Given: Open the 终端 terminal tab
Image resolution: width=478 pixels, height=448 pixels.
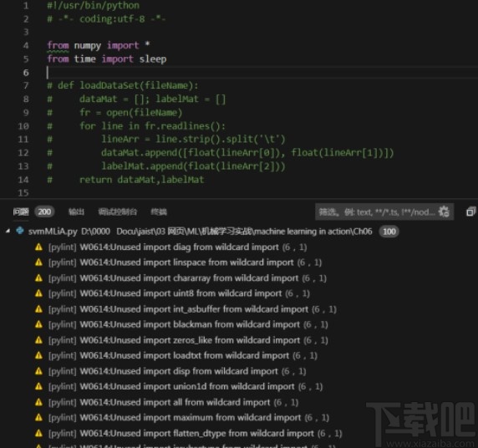Looking at the screenshot, I should pyautogui.click(x=159, y=211).
